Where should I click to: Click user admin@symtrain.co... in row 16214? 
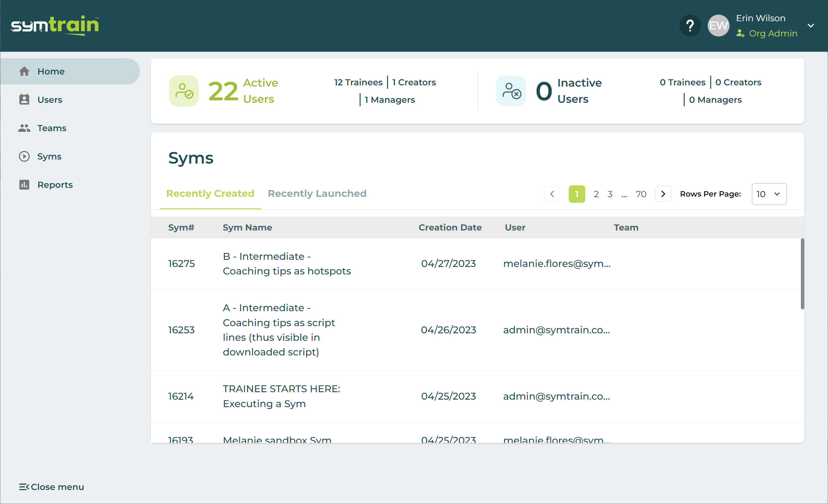tap(557, 396)
